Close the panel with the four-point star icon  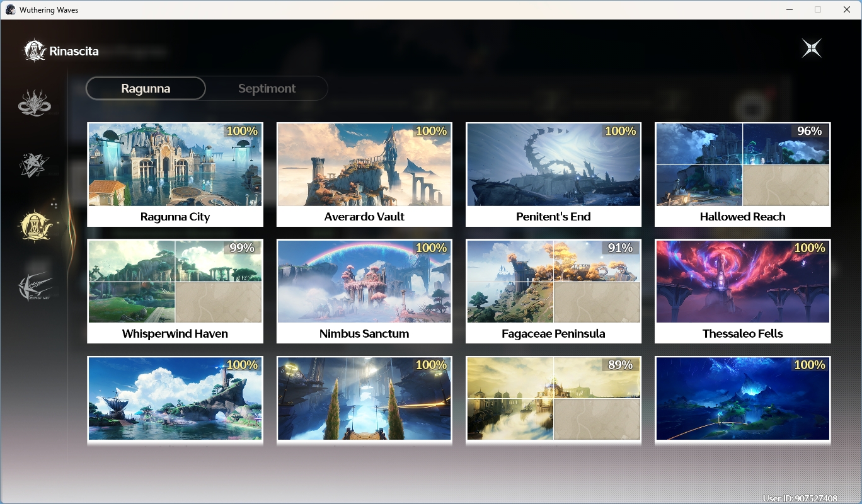click(812, 49)
